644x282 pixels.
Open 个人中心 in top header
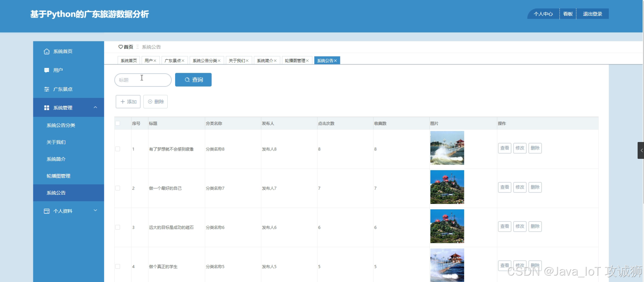pos(543,14)
